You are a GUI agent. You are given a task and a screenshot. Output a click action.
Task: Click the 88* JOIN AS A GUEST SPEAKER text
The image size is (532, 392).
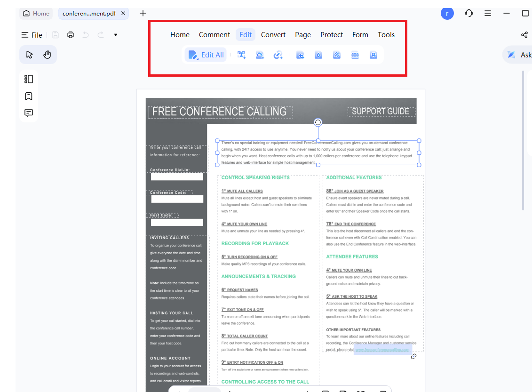pyautogui.click(x=355, y=191)
